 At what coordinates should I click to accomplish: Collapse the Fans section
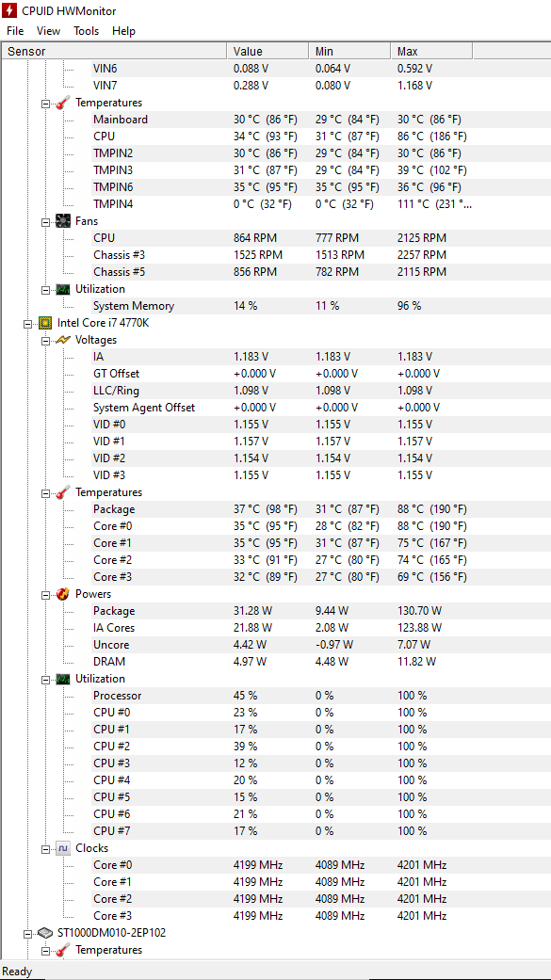pos(45,222)
